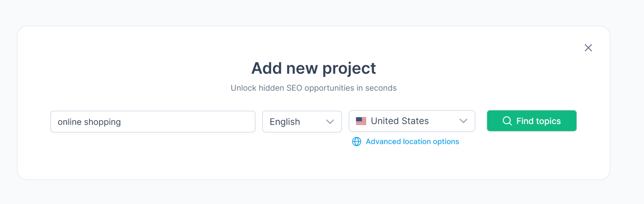Click the gray page background outside the dialog
The height and width of the screenshot is (204, 644).
pos(314,193)
